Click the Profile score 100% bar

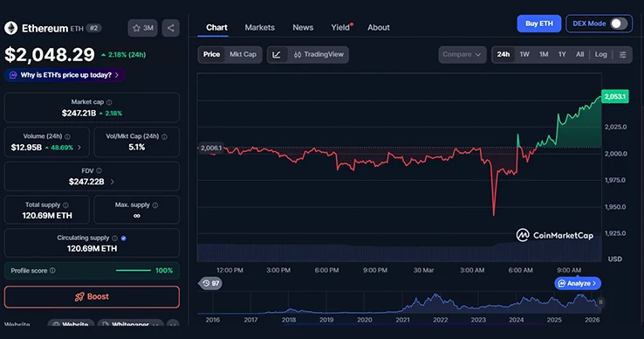pyautogui.click(x=134, y=270)
